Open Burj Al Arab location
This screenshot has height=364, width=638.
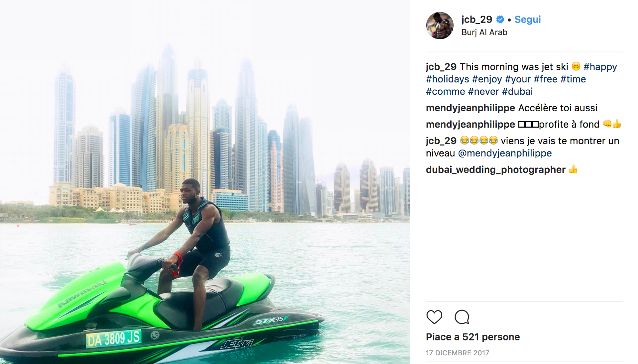[x=484, y=33]
